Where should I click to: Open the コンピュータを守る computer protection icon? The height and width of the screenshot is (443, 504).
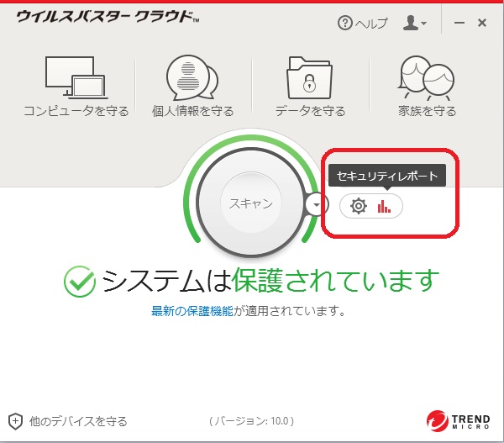pos(76,77)
